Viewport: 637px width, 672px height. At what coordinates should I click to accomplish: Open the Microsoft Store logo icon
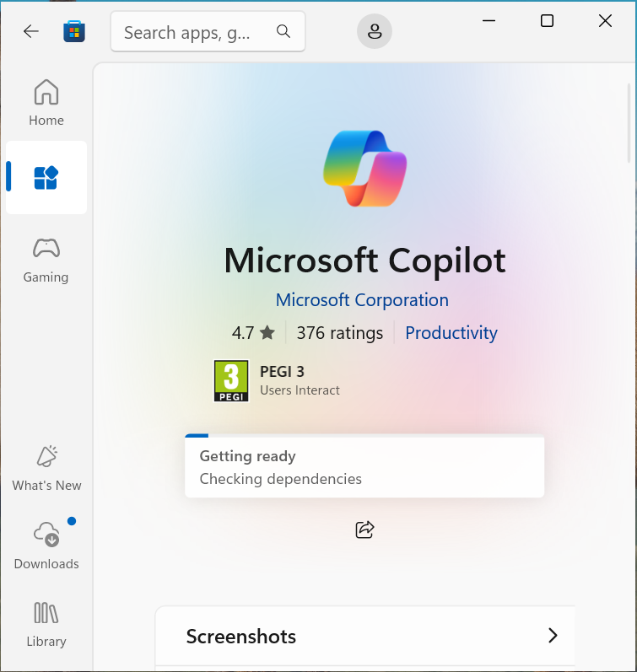[74, 31]
